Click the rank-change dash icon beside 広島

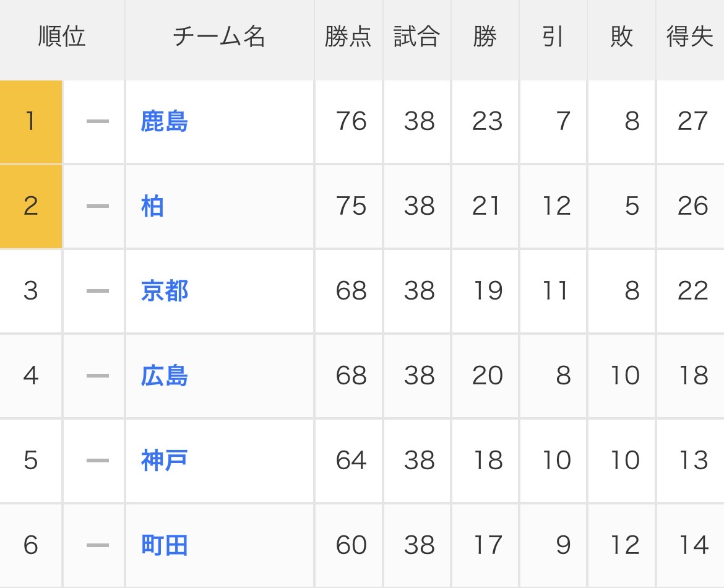tap(97, 376)
